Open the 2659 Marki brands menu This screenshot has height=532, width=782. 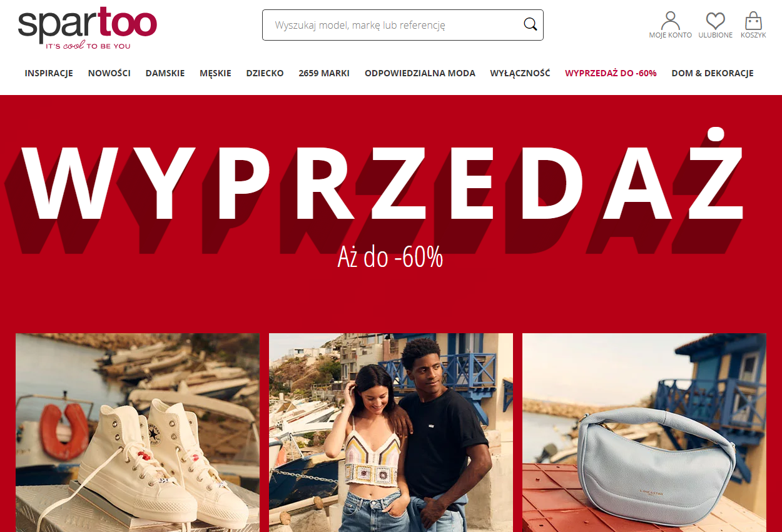point(324,73)
